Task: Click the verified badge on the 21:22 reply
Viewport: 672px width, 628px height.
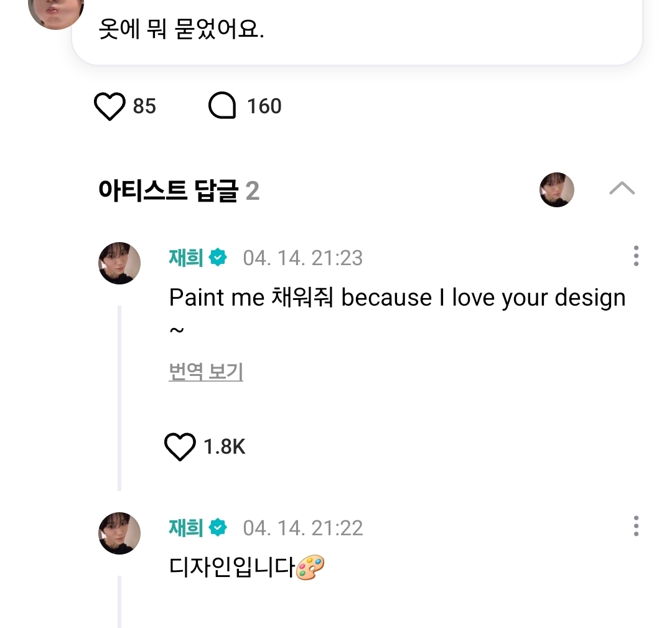Action: 218,528
